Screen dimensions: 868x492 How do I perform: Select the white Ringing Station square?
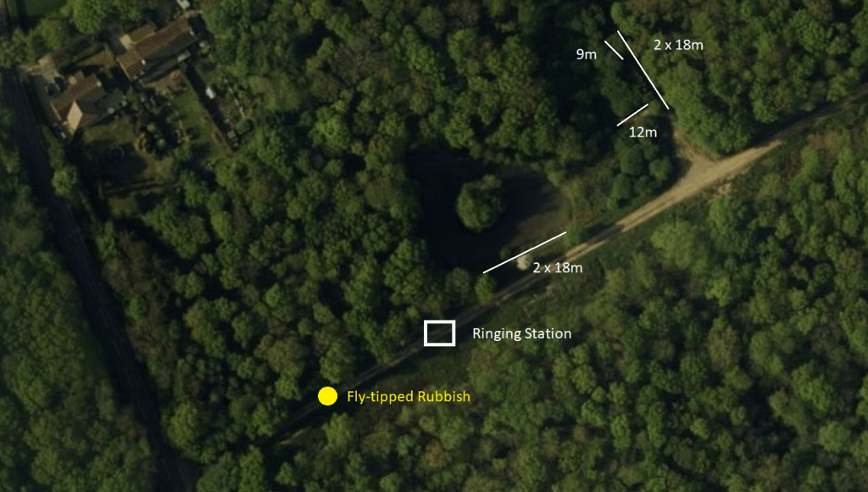click(x=440, y=333)
